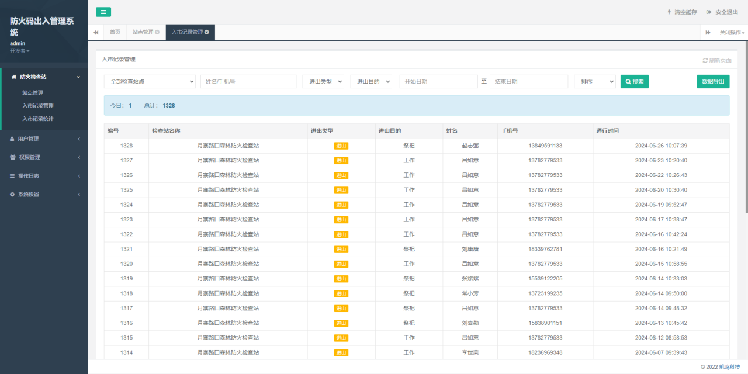Open 入山记录管理 in the sidebar submenu

[x=38, y=105]
